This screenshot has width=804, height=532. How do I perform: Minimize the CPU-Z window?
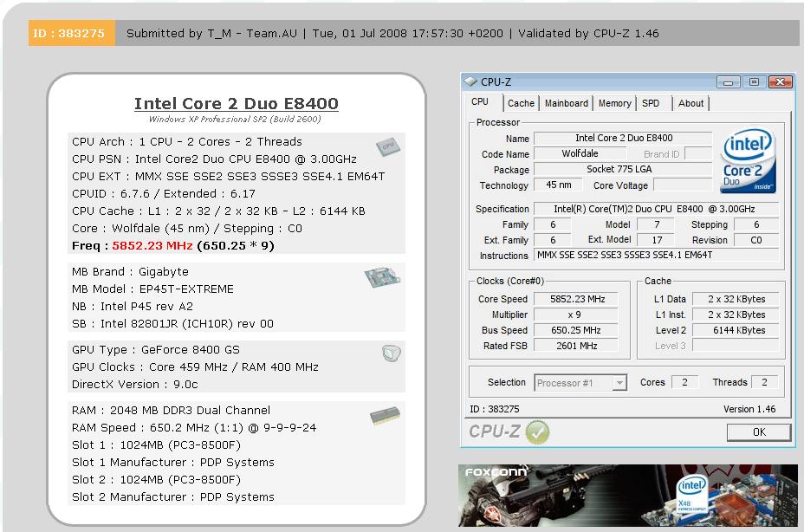[728, 82]
